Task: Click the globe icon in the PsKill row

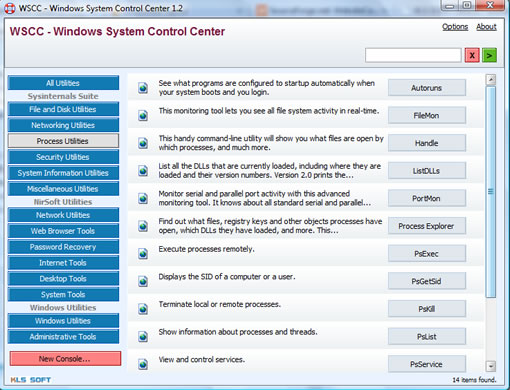Action: pyautogui.click(x=143, y=309)
